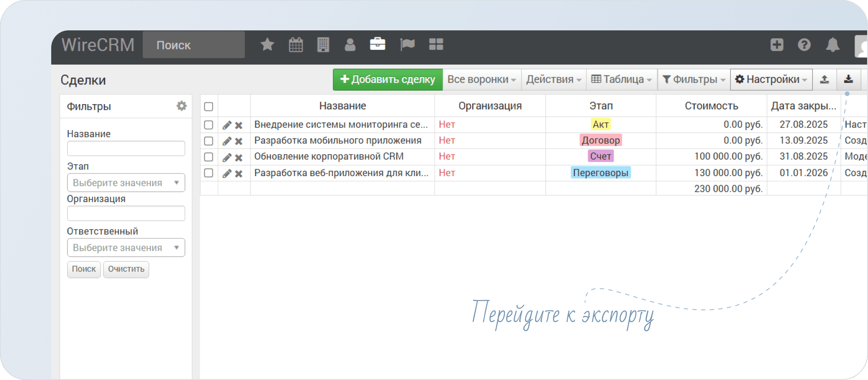Open the Ответственный filter dropdown

tap(126, 248)
